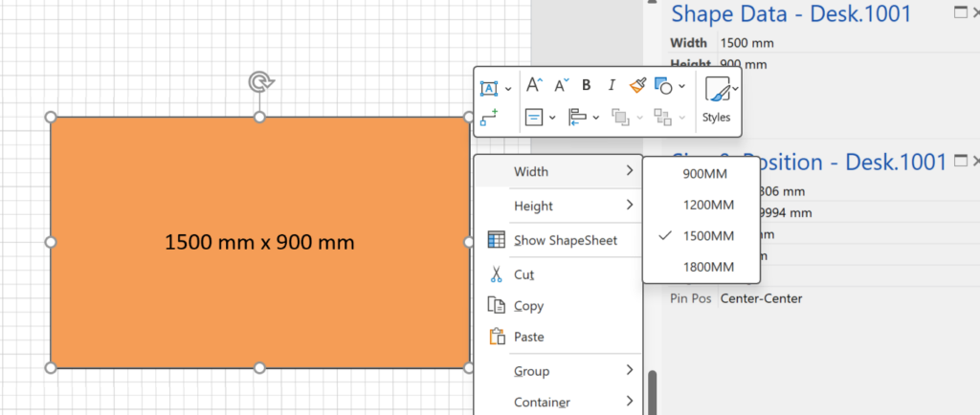This screenshot has height=415, width=980.
Task: Click the Paste clipboard icon
Action: click(497, 337)
